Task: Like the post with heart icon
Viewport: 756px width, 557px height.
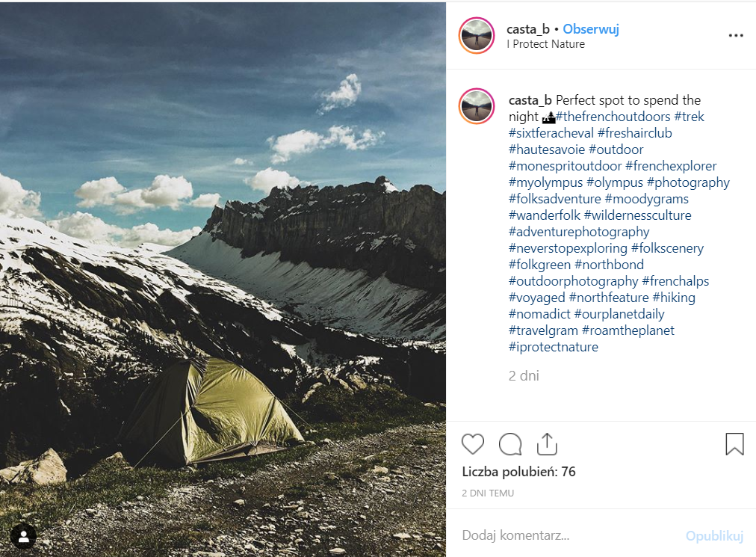Action: (x=473, y=444)
